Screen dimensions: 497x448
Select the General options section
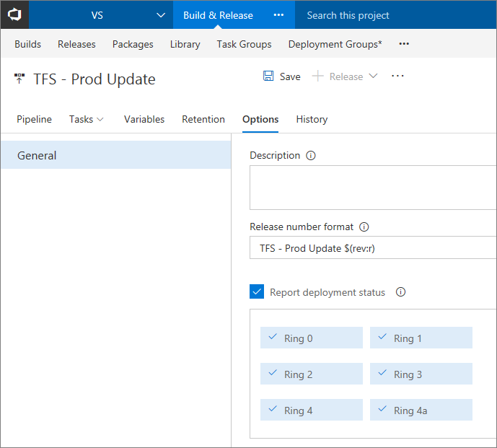pos(115,155)
